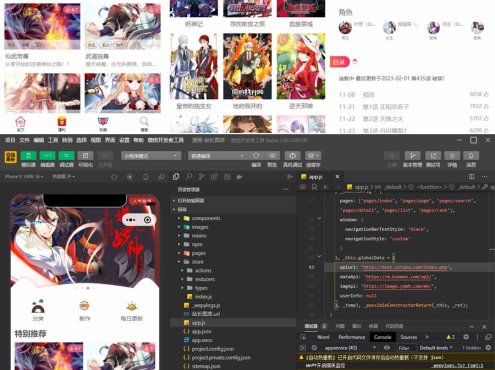Image resolution: width=495 pixels, height=370 pixels.
Task: Open the compile mode dropdown next to refresh
Action: [218, 156]
